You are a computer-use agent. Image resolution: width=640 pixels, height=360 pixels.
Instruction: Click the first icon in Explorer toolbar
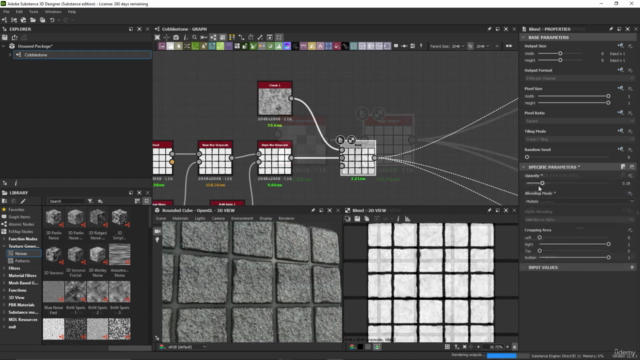5,37
